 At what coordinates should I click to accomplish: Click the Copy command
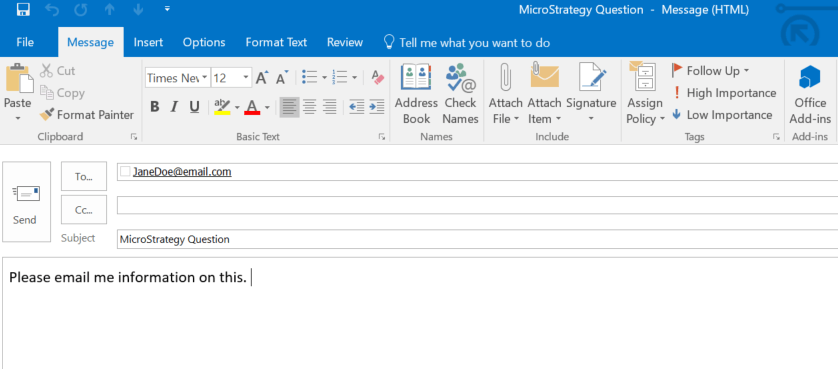(x=63, y=93)
